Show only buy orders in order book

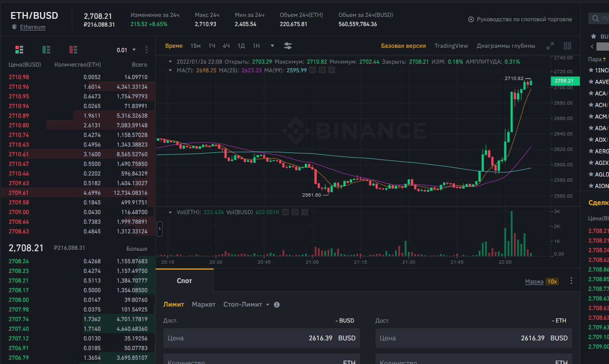[x=46, y=50]
